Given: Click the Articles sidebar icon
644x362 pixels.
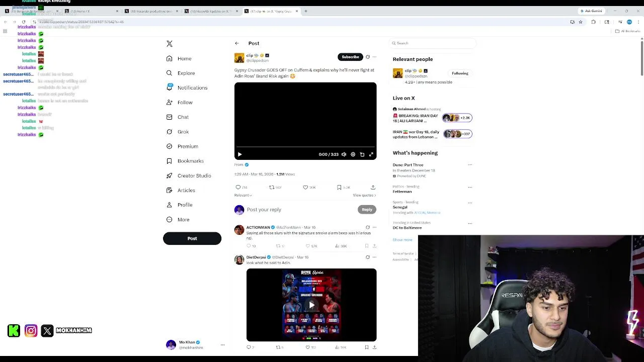Looking at the screenshot, I should 170,190.
